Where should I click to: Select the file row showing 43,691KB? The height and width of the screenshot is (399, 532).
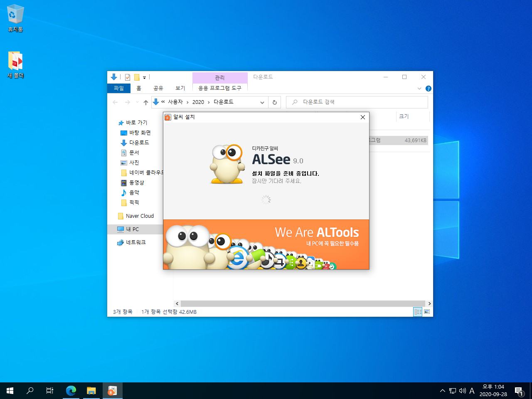[399, 140]
